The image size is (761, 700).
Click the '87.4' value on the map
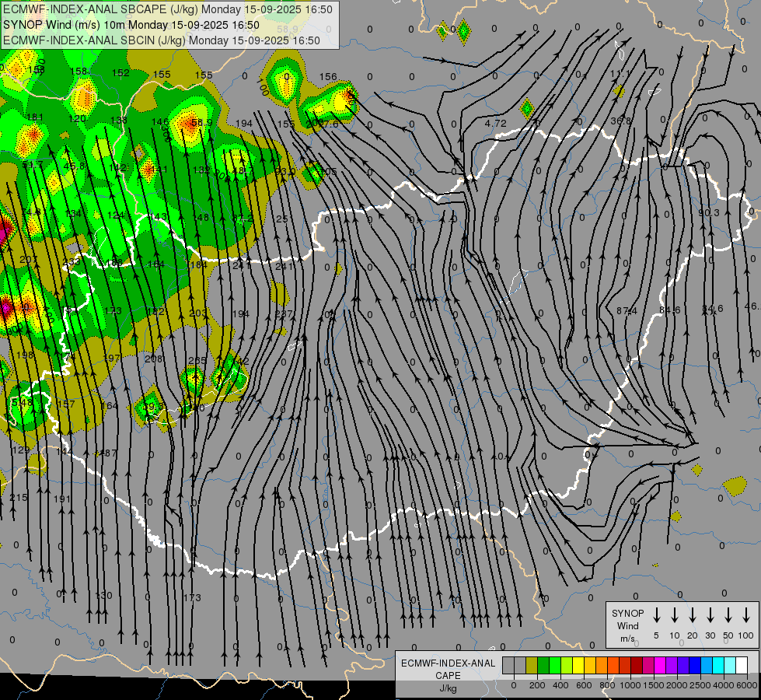(x=627, y=310)
